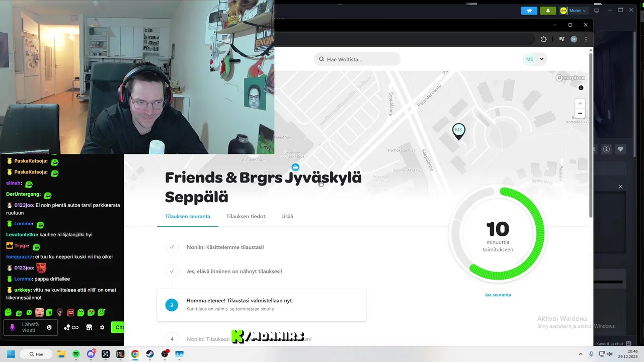Click the 10 minuuttia delivery progress ring
This screenshot has height=362, width=644.
pos(498,234)
